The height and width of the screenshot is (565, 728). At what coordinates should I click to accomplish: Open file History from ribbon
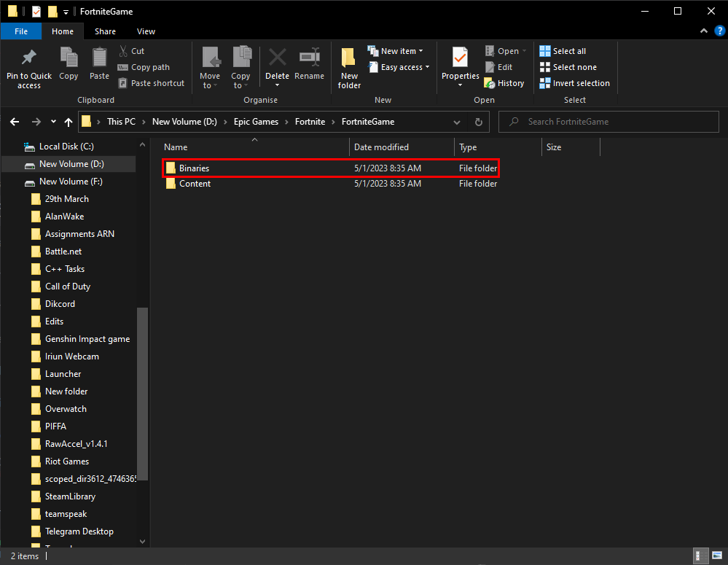pos(504,83)
